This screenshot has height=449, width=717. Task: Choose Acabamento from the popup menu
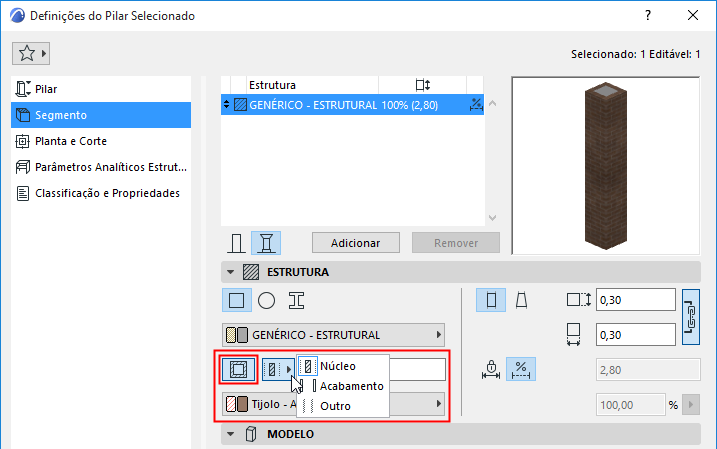tap(350, 386)
